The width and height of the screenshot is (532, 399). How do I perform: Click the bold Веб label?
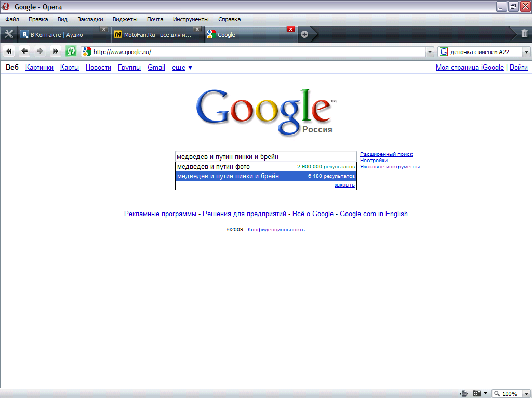12,67
